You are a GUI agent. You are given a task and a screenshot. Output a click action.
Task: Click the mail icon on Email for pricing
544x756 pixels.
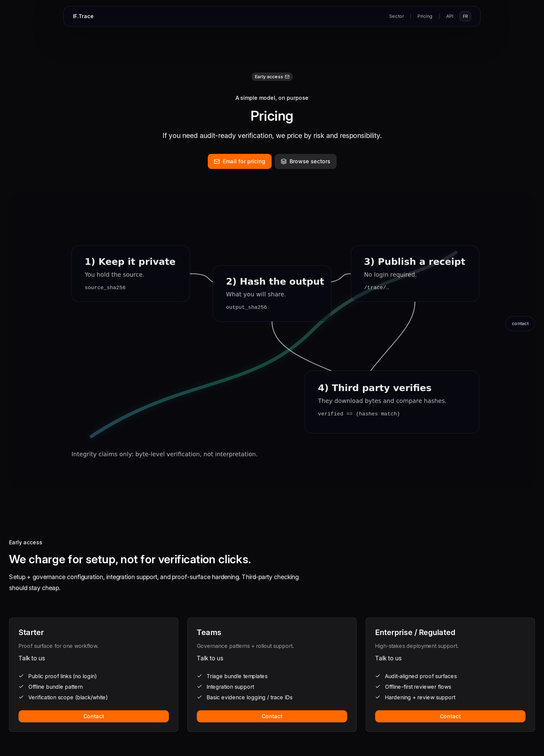(x=216, y=161)
